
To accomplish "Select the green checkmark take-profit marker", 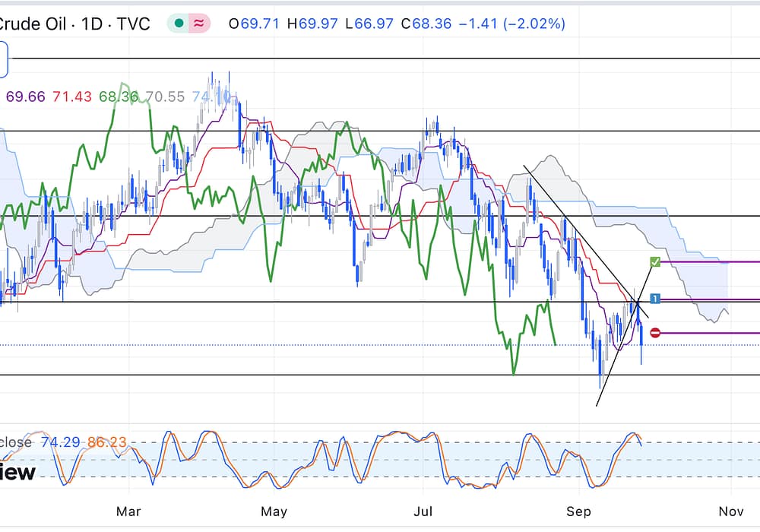I will 655,262.
